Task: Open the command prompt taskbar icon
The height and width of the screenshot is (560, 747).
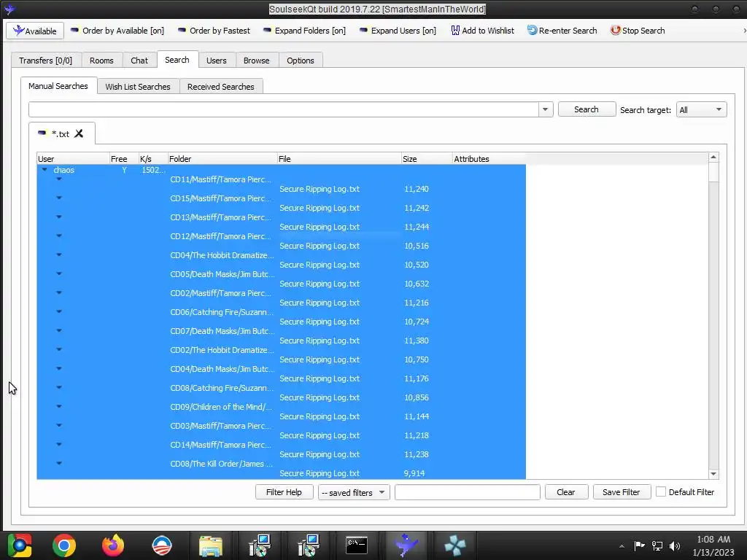Action: point(357,545)
